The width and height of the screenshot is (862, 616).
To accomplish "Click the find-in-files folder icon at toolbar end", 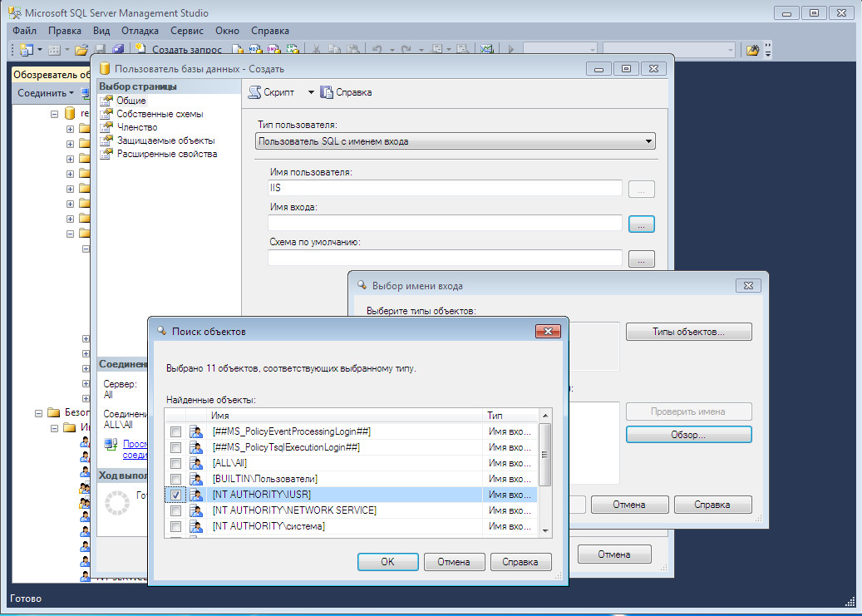I will pos(752,50).
